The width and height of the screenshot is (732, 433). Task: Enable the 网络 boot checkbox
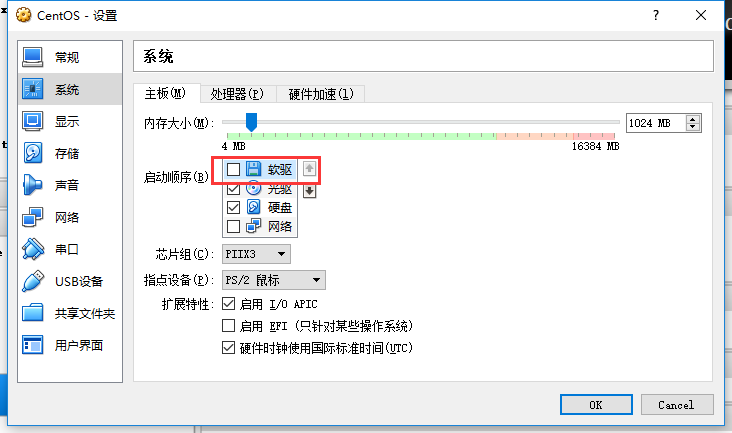(233, 226)
